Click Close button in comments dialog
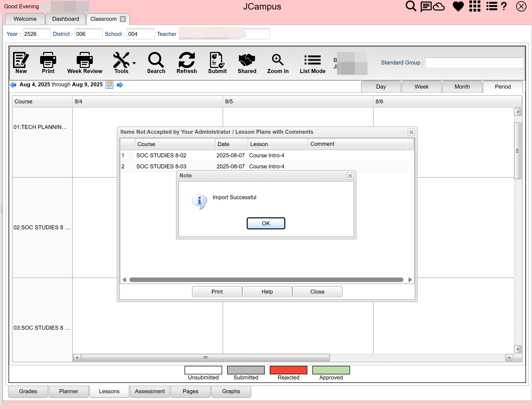Image resolution: width=532 pixels, height=409 pixels. pos(317,292)
